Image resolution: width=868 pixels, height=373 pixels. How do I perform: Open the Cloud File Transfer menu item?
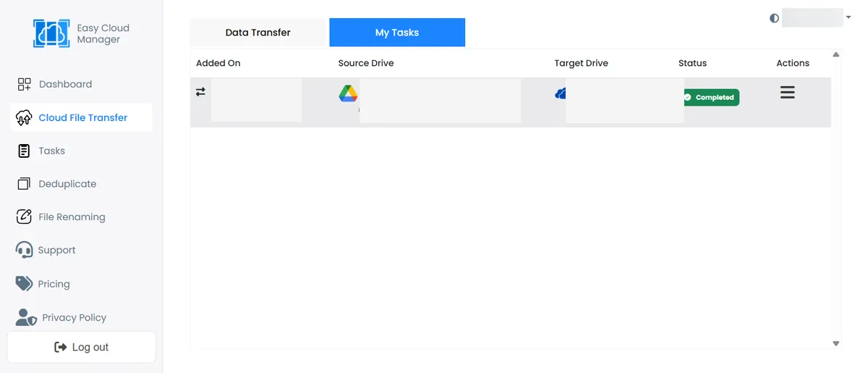[x=81, y=117]
